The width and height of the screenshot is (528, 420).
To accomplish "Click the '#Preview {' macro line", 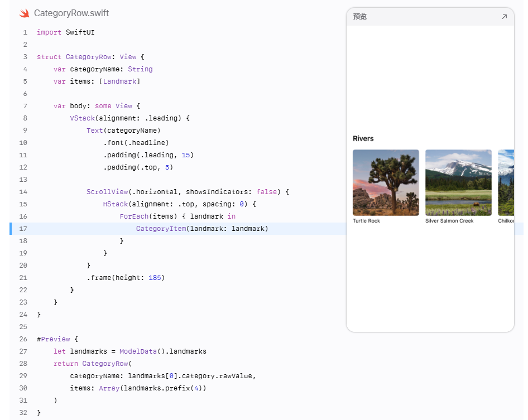I will pos(57,339).
